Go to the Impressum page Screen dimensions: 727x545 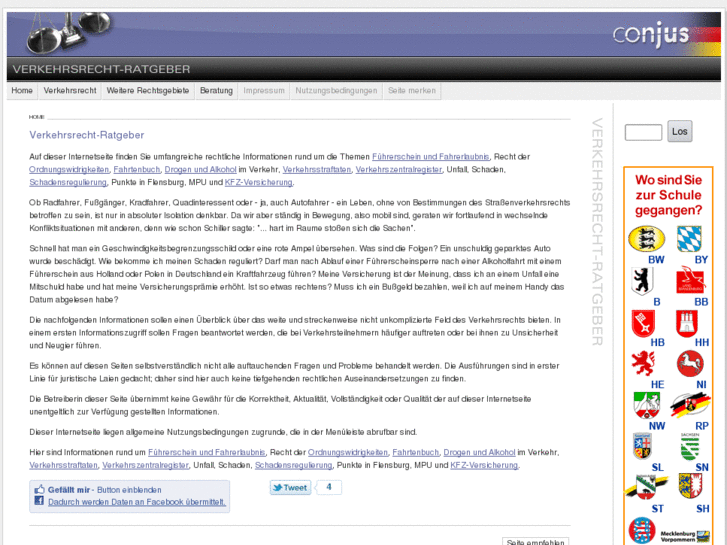pyautogui.click(x=264, y=90)
